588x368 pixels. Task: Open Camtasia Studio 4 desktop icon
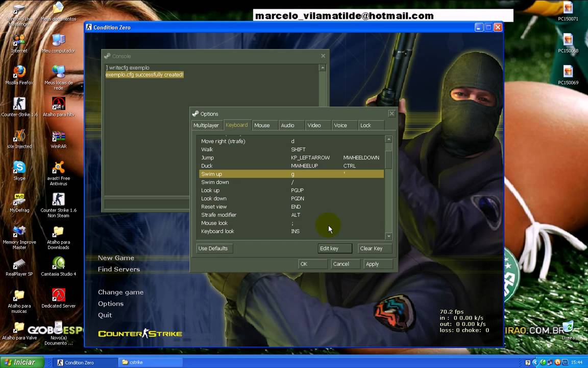coord(58,267)
